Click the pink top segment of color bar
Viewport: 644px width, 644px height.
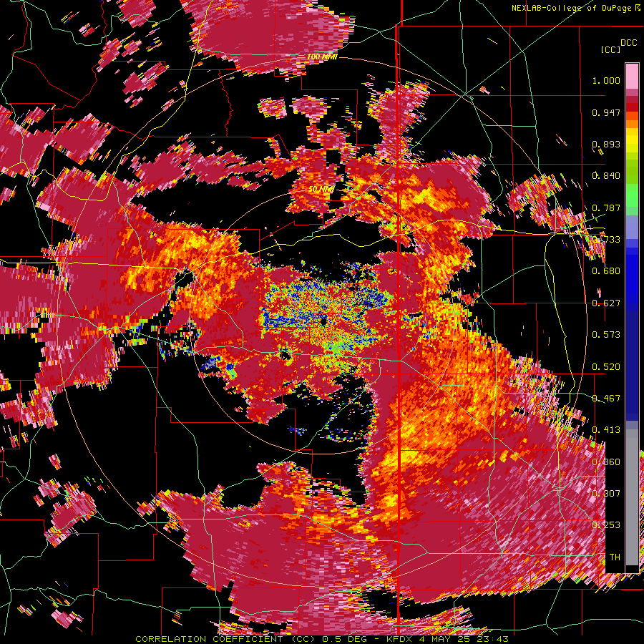(x=632, y=76)
